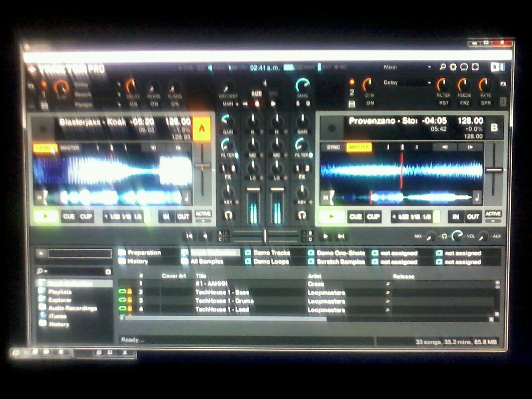Screen dimensions: 532x399
Task: Bend tempo slower on deck A
Action: (153, 148)
